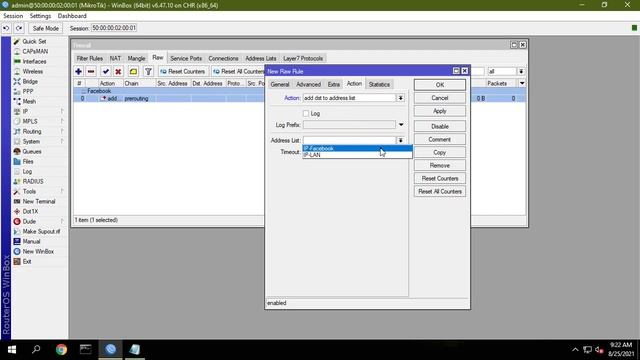
Task: Open the Dashboard menu
Action: pyautogui.click(x=72, y=16)
